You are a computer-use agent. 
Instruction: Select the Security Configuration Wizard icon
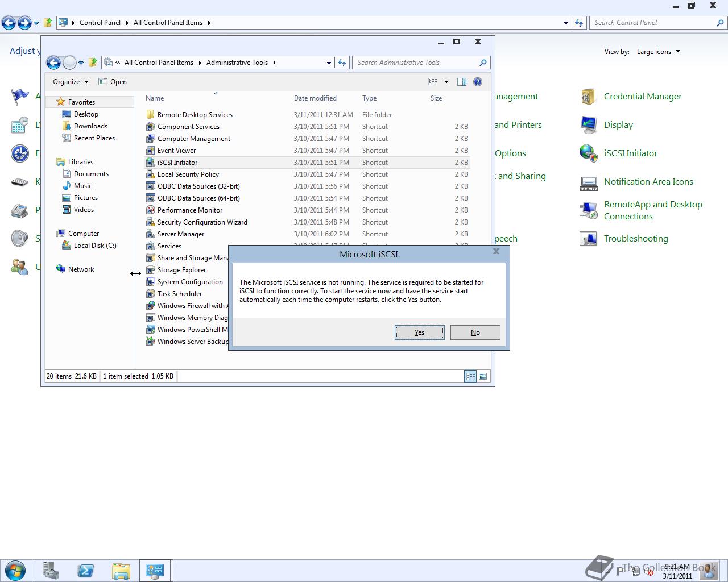pos(150,222)
